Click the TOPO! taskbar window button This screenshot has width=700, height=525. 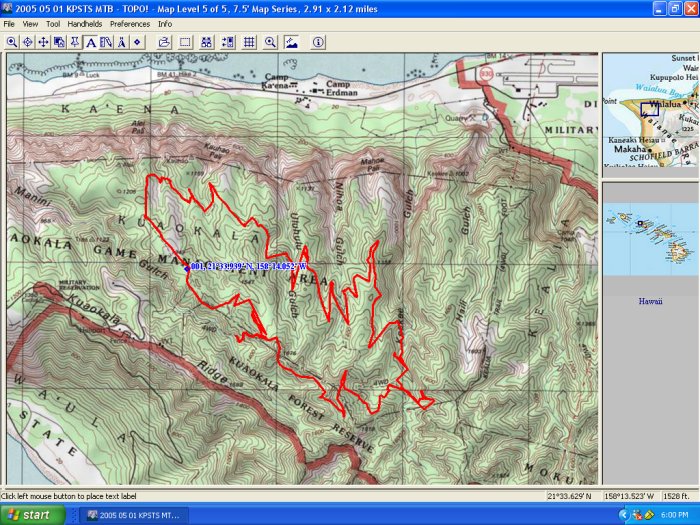[x=134, y=515]
